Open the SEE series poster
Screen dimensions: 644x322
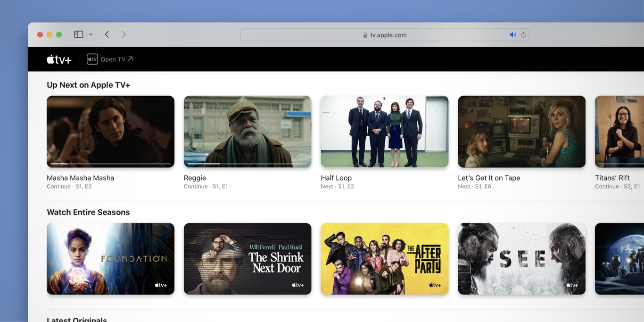click(x=521, y=258)
